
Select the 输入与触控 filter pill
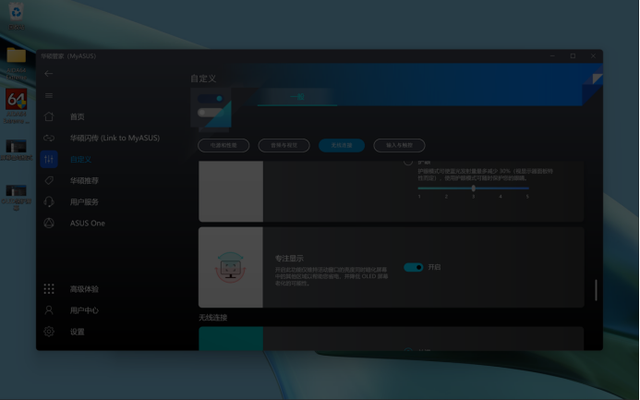[399, 145]
